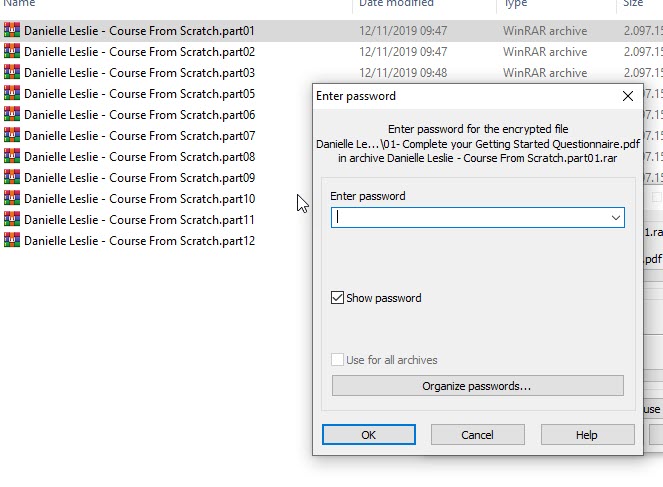Click the WinRAR icon of part11 archive
This screenshot has height=487, width=663.
12,219
